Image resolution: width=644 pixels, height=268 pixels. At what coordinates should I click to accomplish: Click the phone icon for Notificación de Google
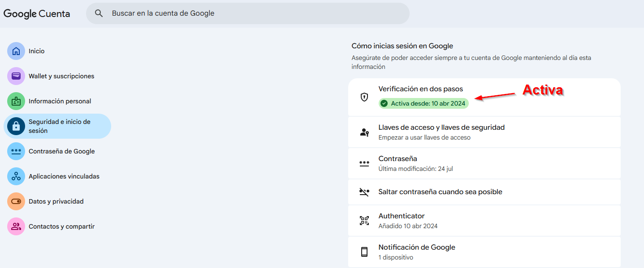364,252
